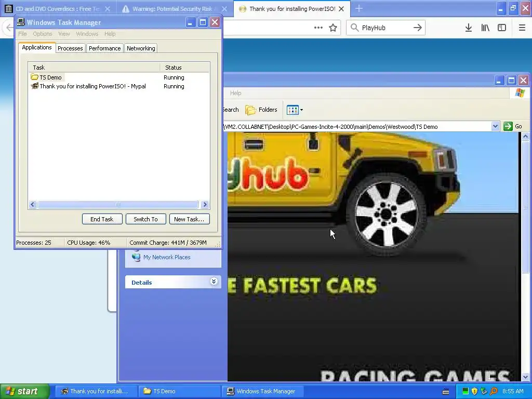
Task: Click the keyboard icon on taskbar
Action: [x=446, y=392]
